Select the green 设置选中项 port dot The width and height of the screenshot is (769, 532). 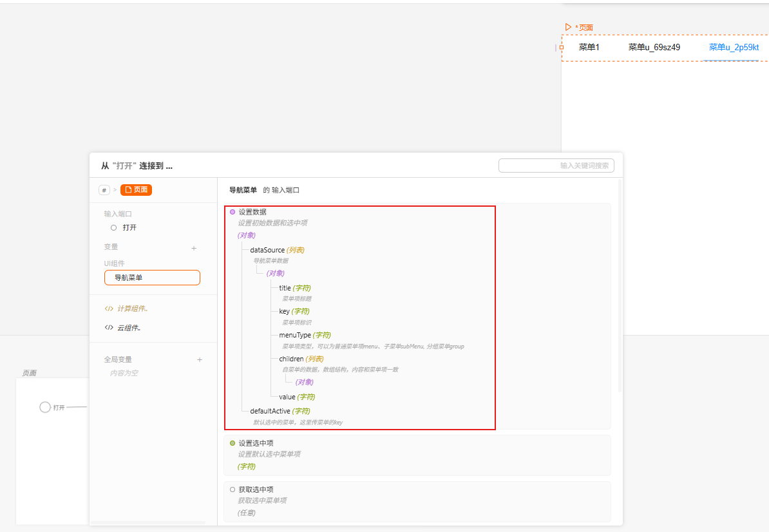233,443
